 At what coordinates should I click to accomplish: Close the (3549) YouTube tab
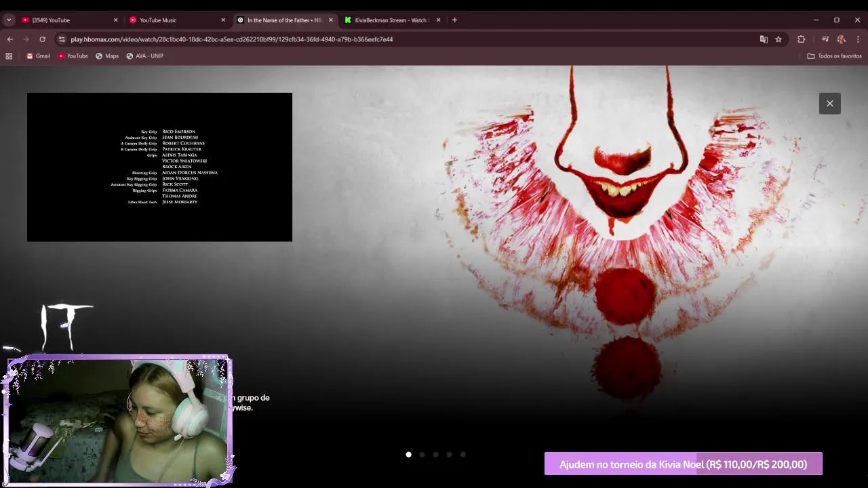[115, 20]
